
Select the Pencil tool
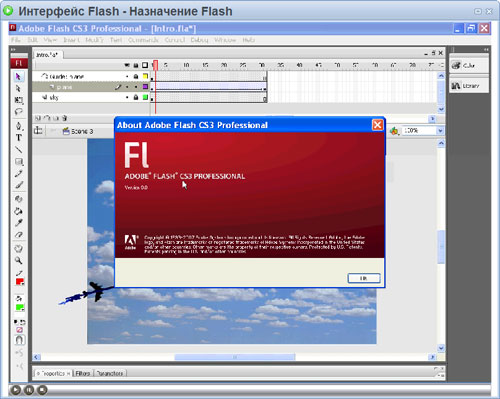[x=18, y=174]
